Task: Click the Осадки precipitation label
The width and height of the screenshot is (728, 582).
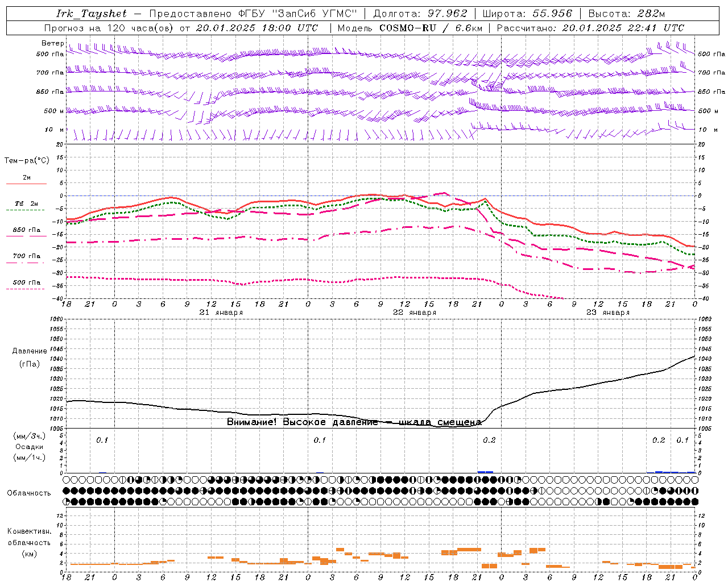Action: pos(30,447)
